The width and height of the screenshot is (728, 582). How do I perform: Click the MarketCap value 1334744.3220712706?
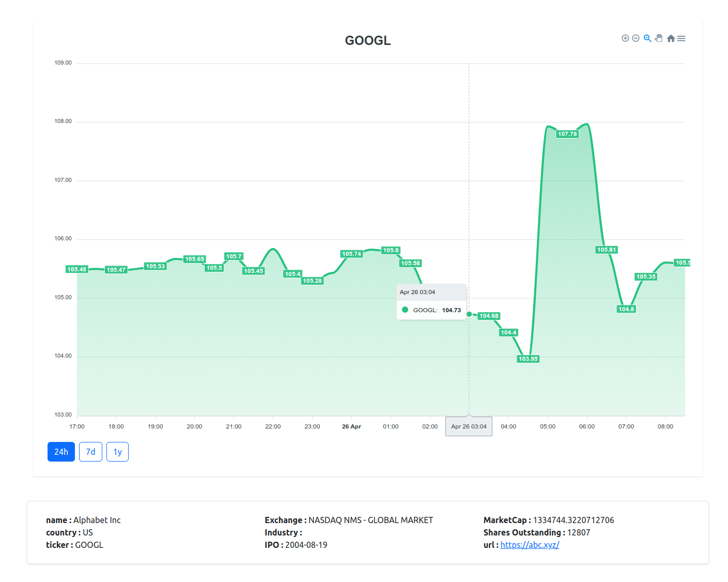574,520
